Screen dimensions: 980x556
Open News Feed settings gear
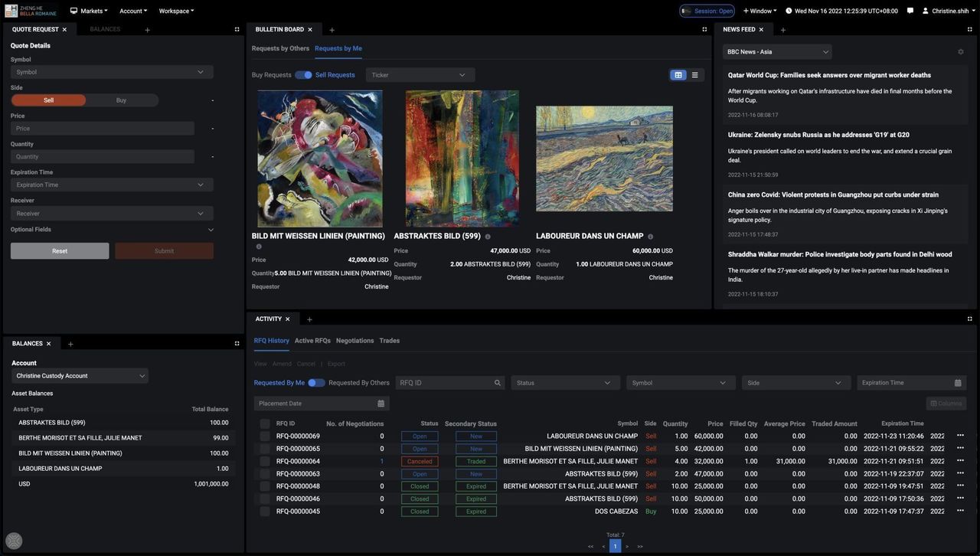pyautogui.click(x=961, y=52)
